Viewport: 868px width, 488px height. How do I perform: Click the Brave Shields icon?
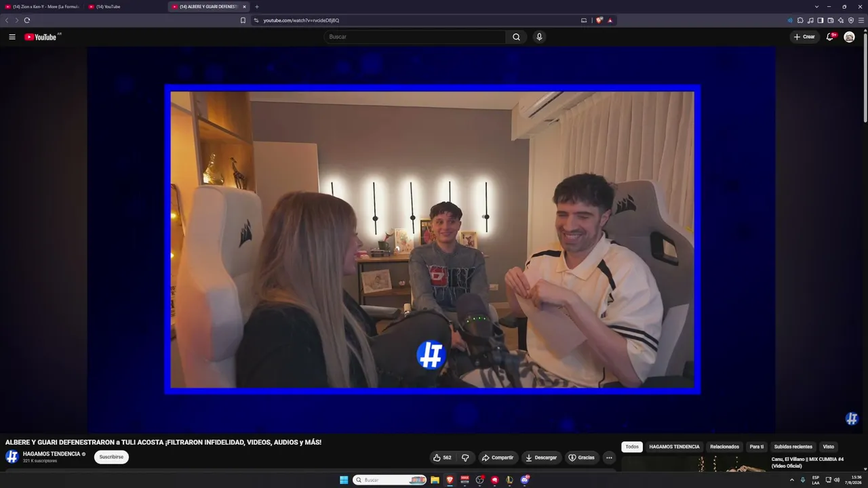click(x=599, y=20)
